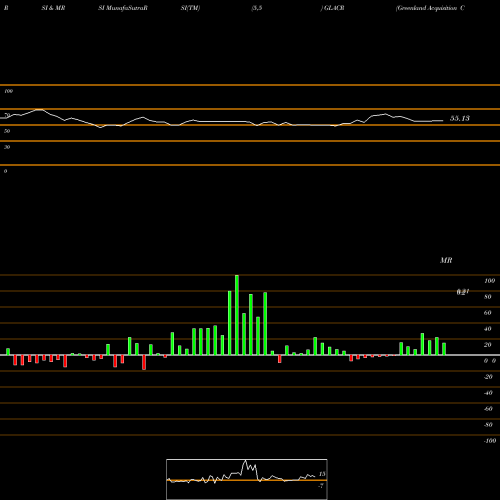Click the white RSI line's right end
The height and width of the screenshot is (500, 500).
pyautogui.click(x=443, y=121)
